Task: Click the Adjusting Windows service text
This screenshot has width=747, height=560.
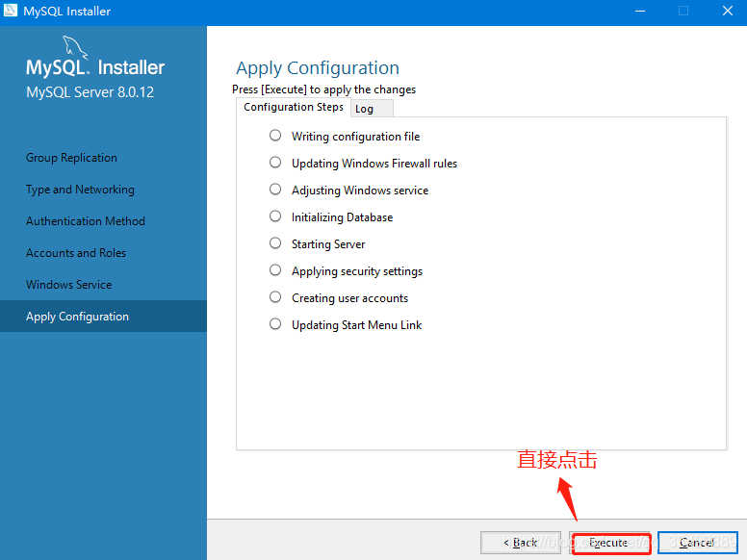Action: point(360,191)
